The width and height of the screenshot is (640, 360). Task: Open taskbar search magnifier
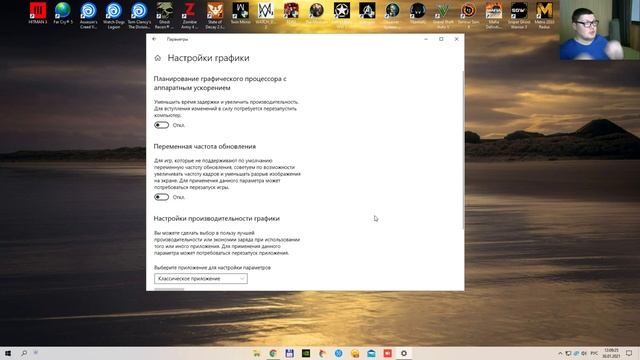[24, 353]
